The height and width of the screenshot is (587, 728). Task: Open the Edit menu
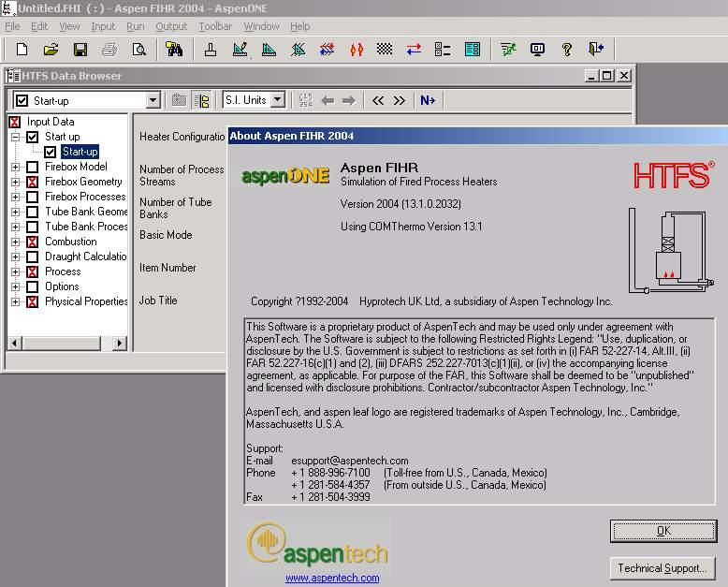coord(39,26)
